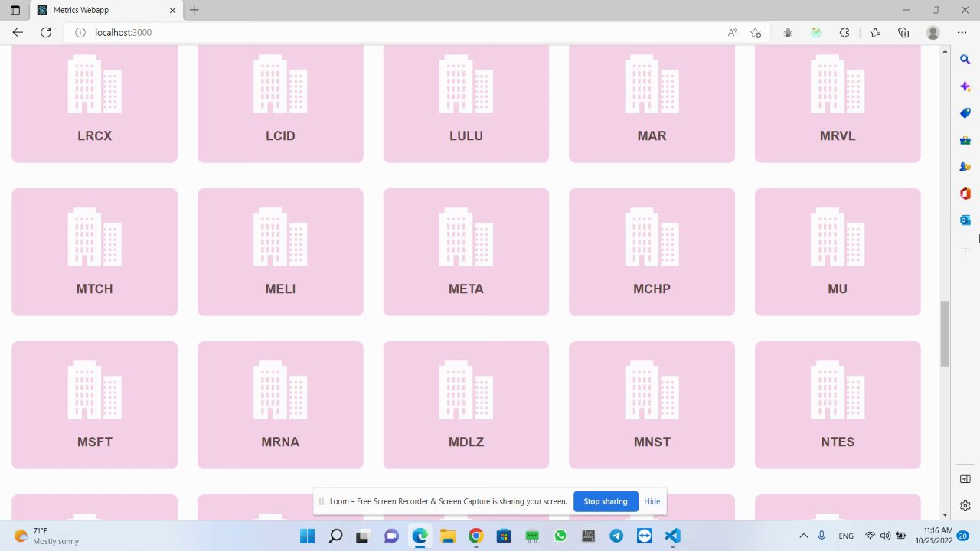980x551 pixels.
Task: Show hidden system tray icons
Action: [803, 536]
